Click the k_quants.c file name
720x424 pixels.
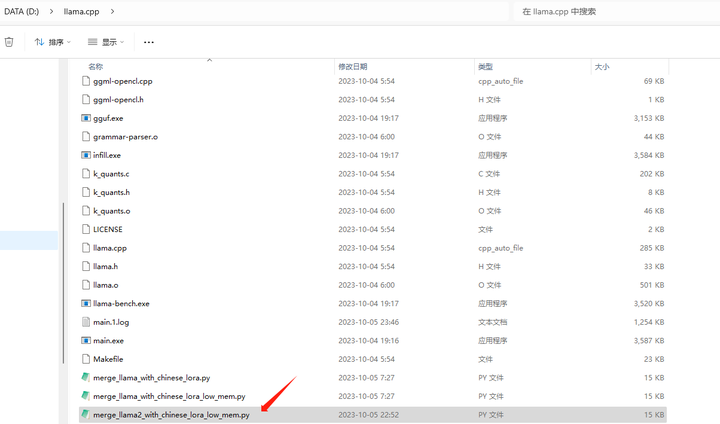click(111, 174)
